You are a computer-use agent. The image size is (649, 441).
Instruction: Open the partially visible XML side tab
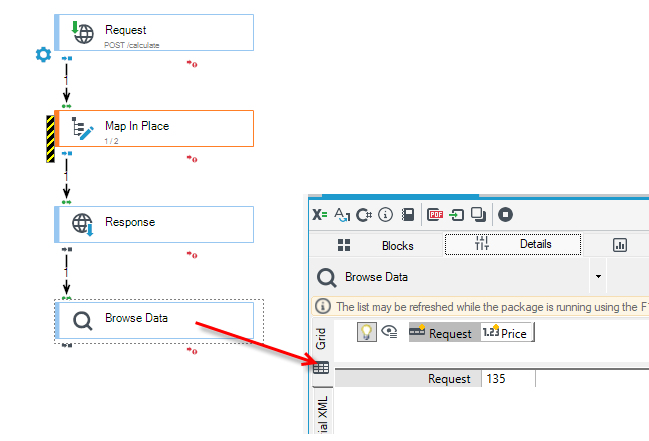[322, 412]
